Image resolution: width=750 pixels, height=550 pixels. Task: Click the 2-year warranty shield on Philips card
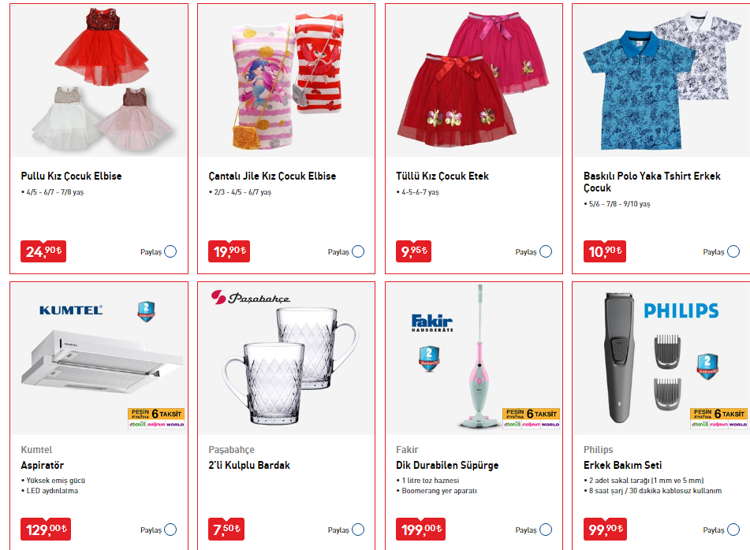coord(707,366)
